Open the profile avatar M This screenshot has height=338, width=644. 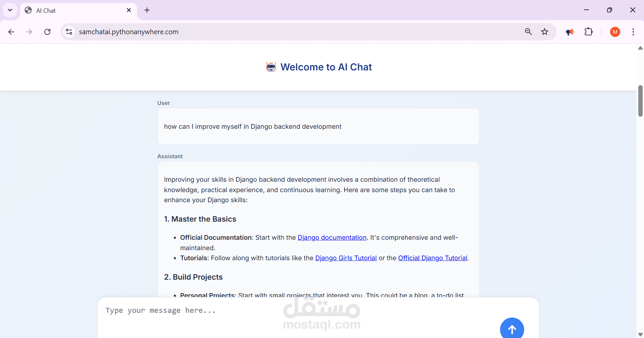[x=615, y=32]
